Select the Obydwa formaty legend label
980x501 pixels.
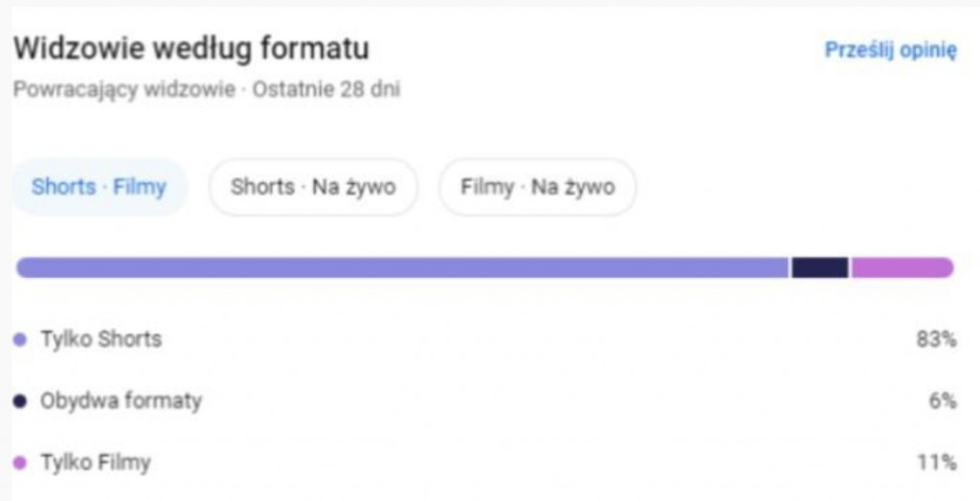tap(121, 401)
